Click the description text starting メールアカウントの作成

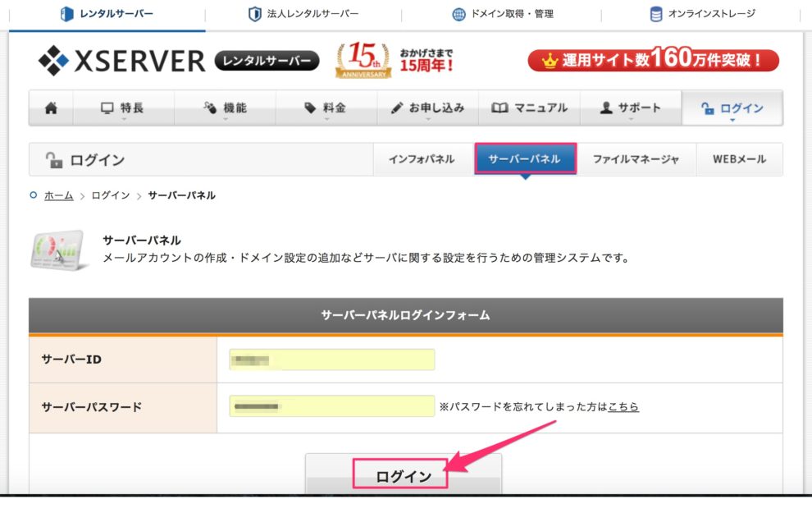(x=366, y=258)
